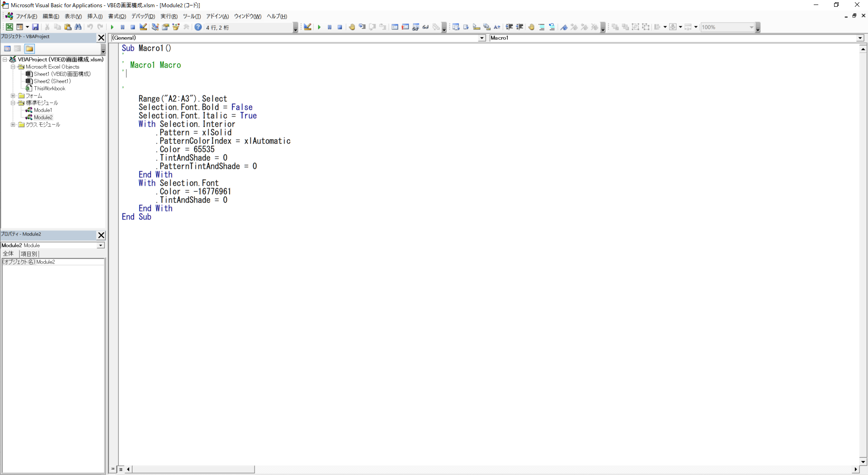868x475 pixels.
Task: Click the blue Help question mark icon
Action: (198, 27)
